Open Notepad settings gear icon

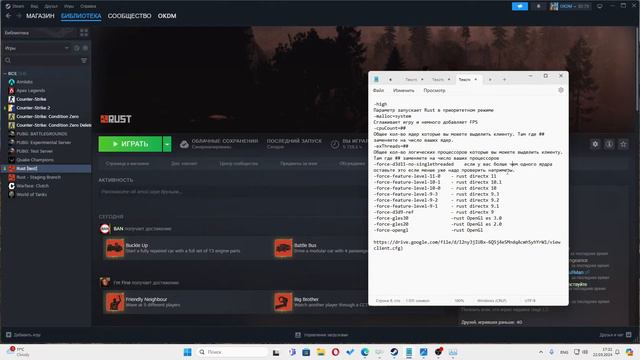click(561, 90)
